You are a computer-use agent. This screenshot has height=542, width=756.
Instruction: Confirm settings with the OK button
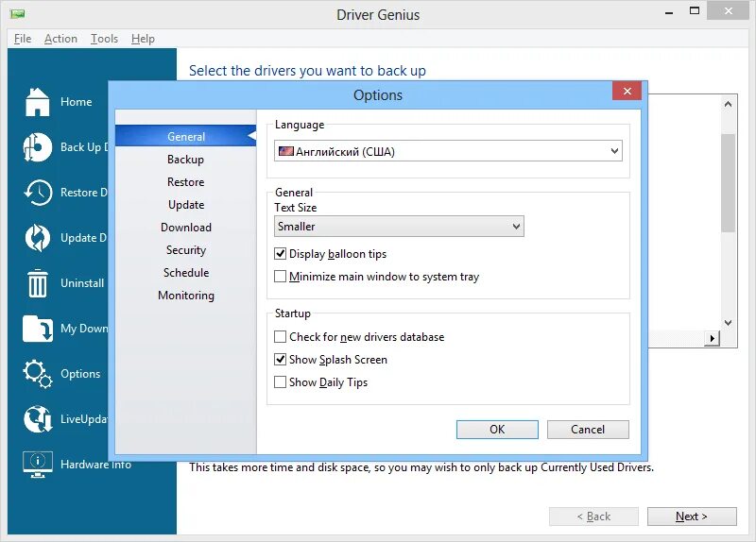[497, 430]
